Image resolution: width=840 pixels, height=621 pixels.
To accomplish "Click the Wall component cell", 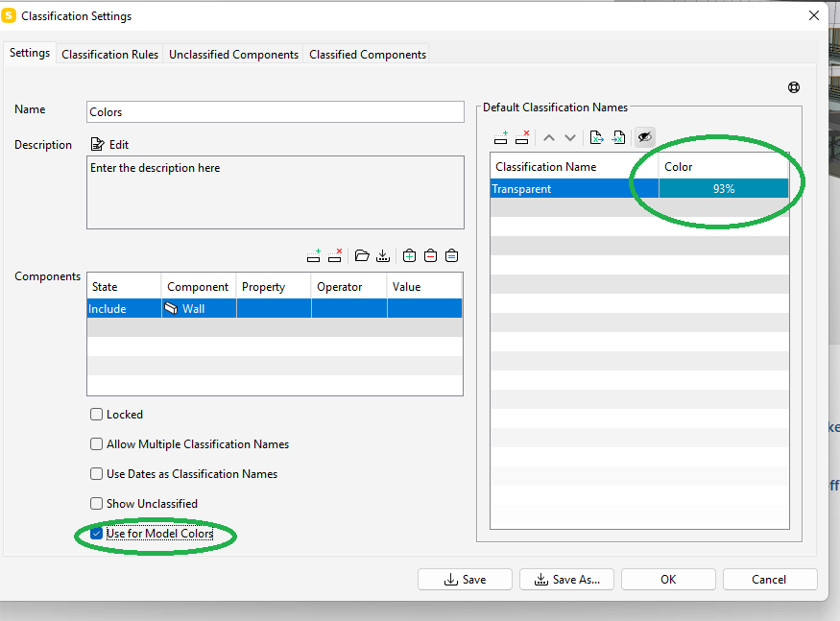I will coord(199,309).
